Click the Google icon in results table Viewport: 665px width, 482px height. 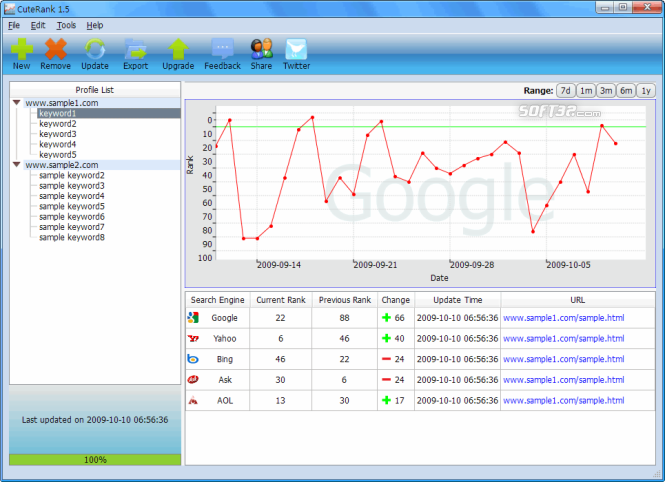pyautogui.click(x=193, y=318)
